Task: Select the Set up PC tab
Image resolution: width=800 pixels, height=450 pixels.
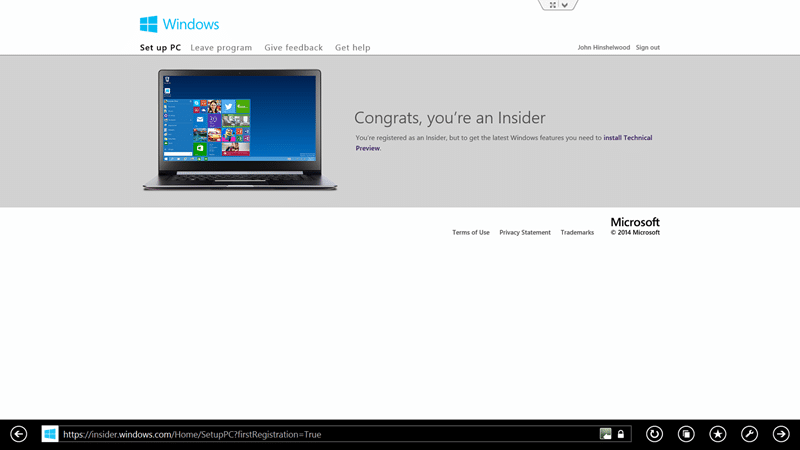Action: (160, 47)
